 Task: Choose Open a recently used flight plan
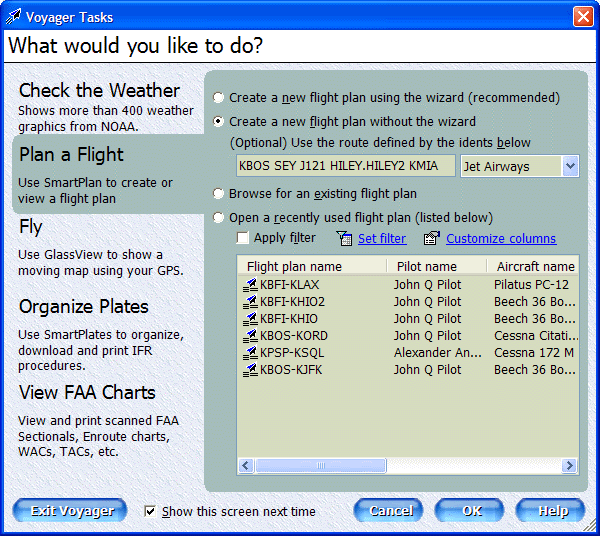click(218, 218)
